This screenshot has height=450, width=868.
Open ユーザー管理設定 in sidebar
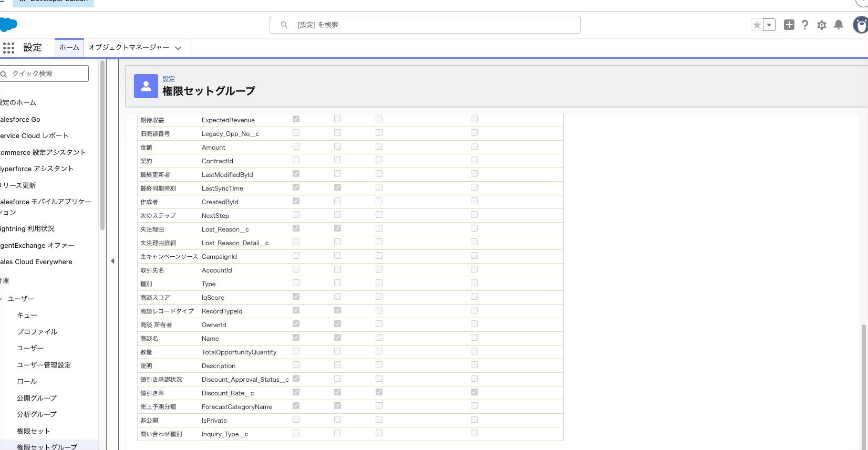[x=44, y=365]
